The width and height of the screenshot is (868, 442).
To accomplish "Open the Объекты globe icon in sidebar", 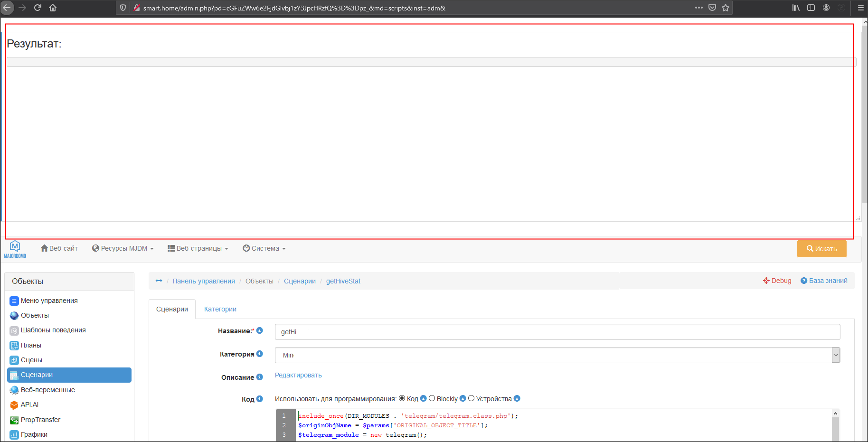I will tap(14, 316).
